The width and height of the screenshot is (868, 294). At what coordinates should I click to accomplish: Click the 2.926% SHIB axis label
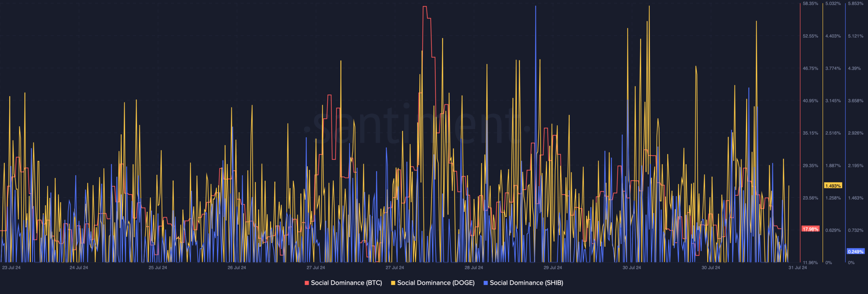click(856, 133)
